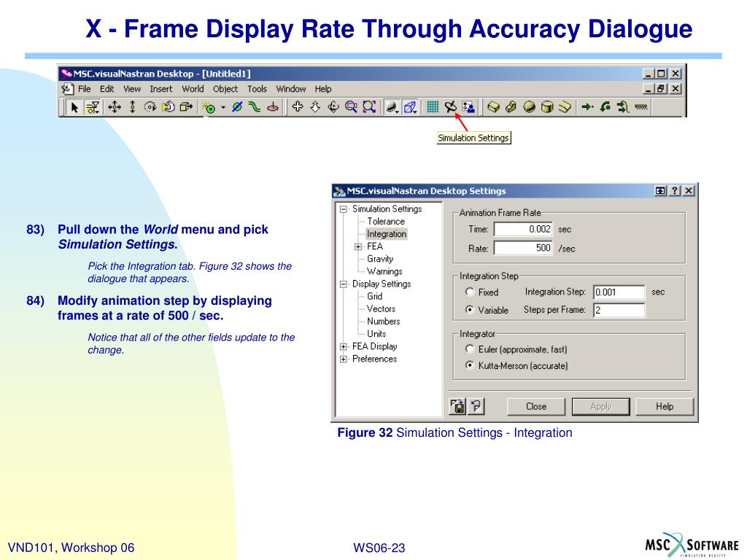Choose the down-arrow view navigation tool

pyautogui.click(x=315, y=107)
